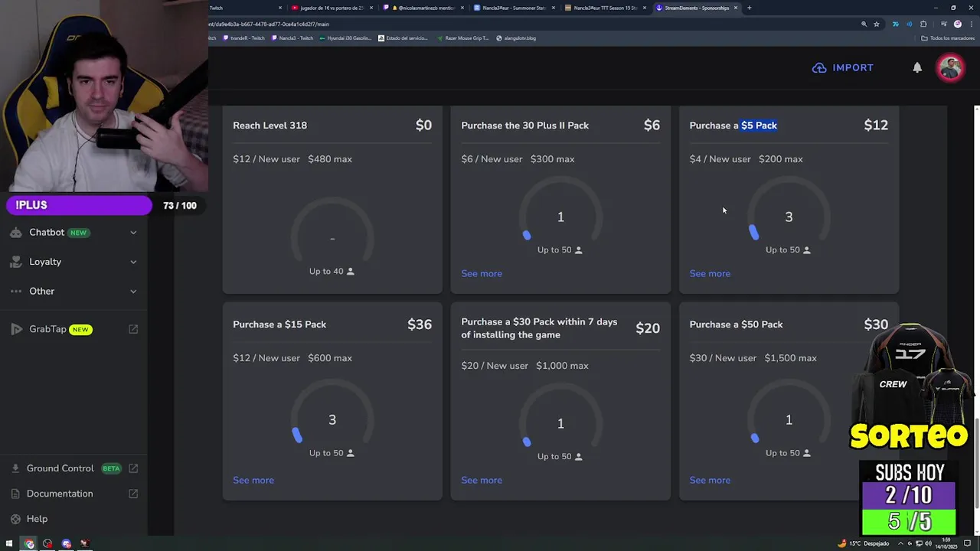Switch to the TFT Season 15 tab

click(605, 8)
